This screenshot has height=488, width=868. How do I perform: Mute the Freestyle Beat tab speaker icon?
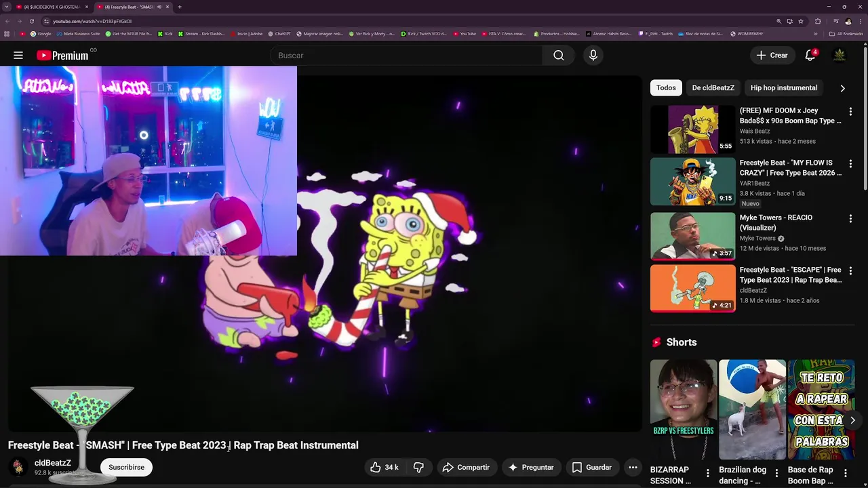tap(159, 7)
